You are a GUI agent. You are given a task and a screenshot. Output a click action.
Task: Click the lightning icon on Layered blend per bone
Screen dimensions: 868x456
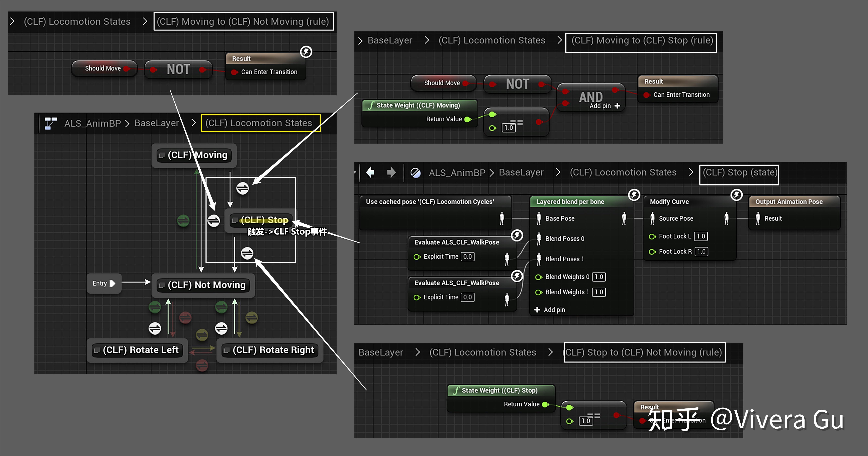[634, 195]
